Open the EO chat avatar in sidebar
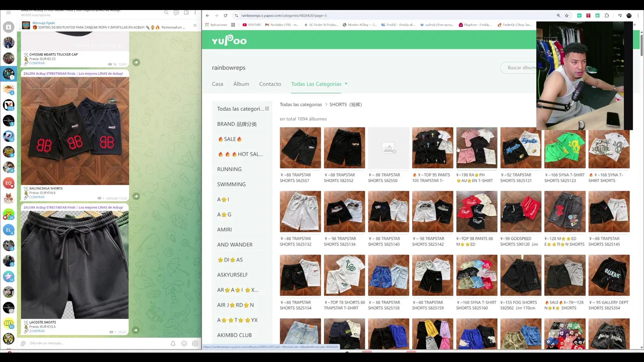 [9, 183]
